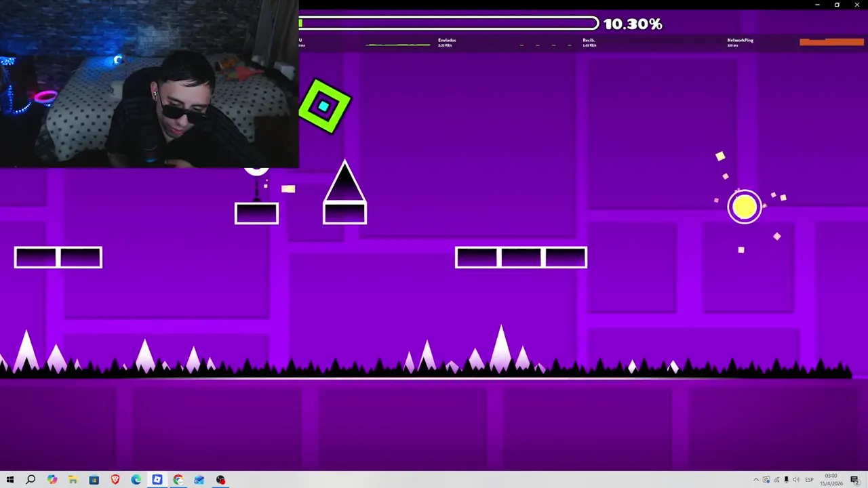Click the yellow jump orb

(745, 207)
